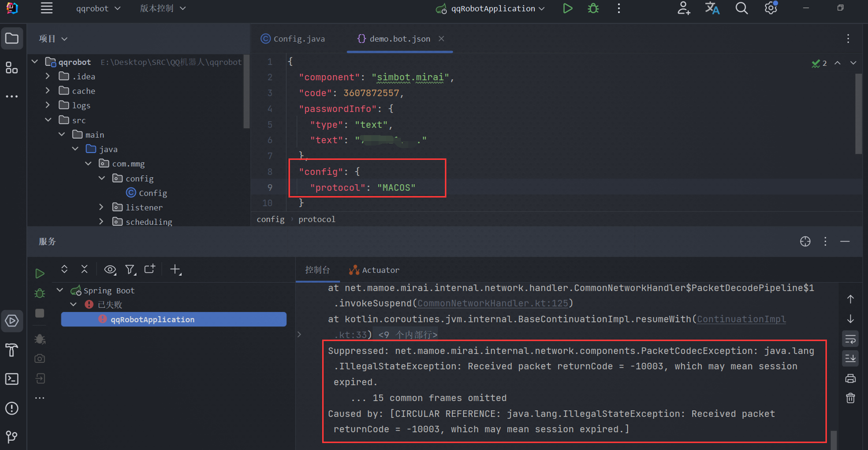Run qqRobotApplication with the green play button
868x450 pixels.
coord(568,8)
